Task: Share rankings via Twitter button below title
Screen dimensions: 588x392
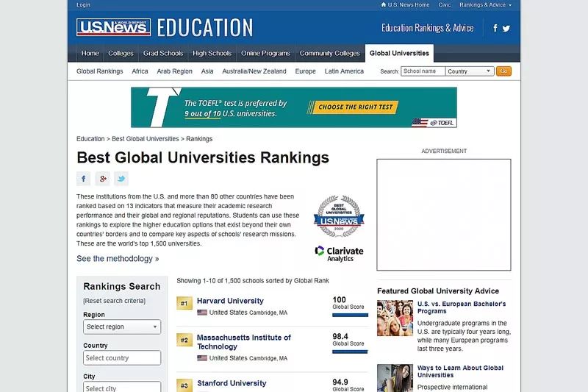Action: point(121,179)
